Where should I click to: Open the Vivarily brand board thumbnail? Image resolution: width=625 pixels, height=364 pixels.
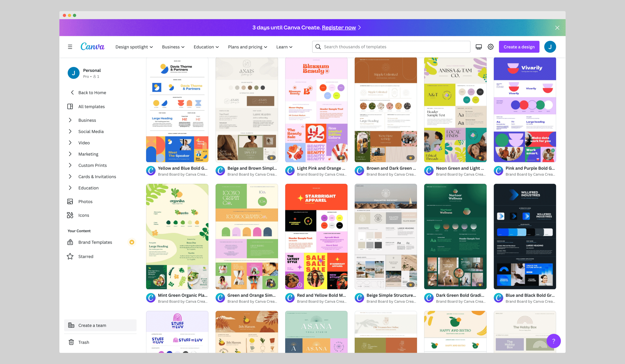(x=525, y=110)
